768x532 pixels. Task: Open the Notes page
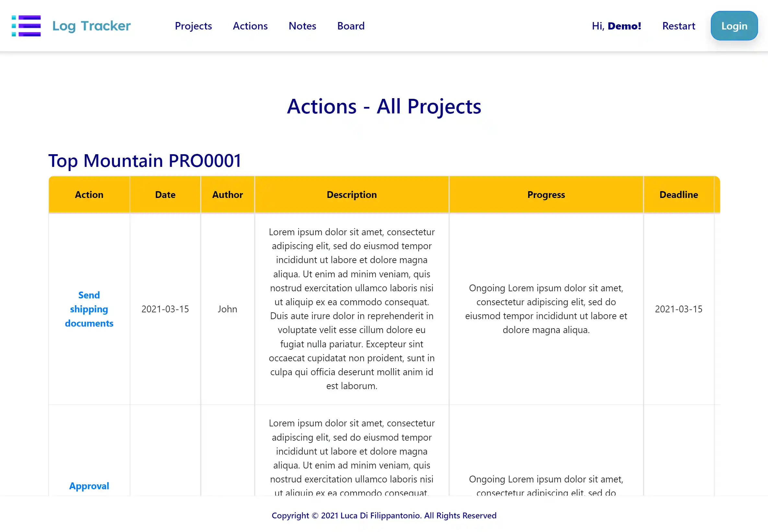pyautogui.click(x=302, y=26)
